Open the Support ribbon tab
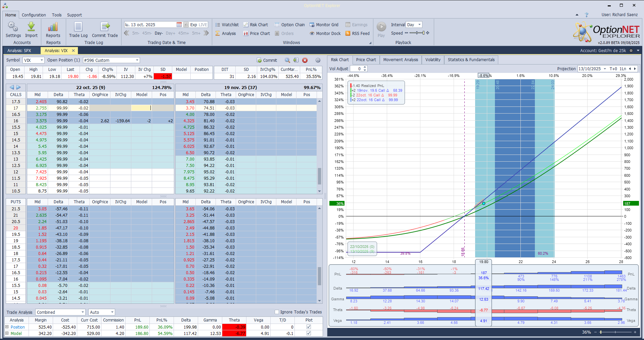Image resolution: width=644 pixels, height=340 pixels. 75,15
